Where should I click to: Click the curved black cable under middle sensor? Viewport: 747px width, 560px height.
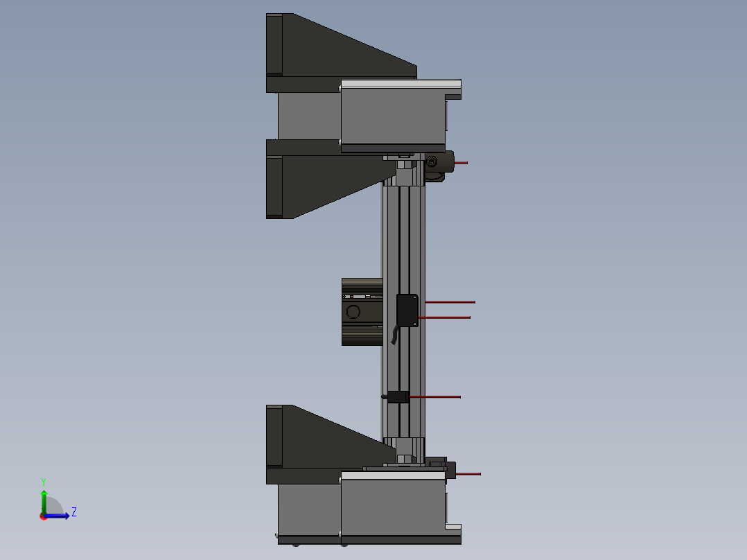[395, 335]
